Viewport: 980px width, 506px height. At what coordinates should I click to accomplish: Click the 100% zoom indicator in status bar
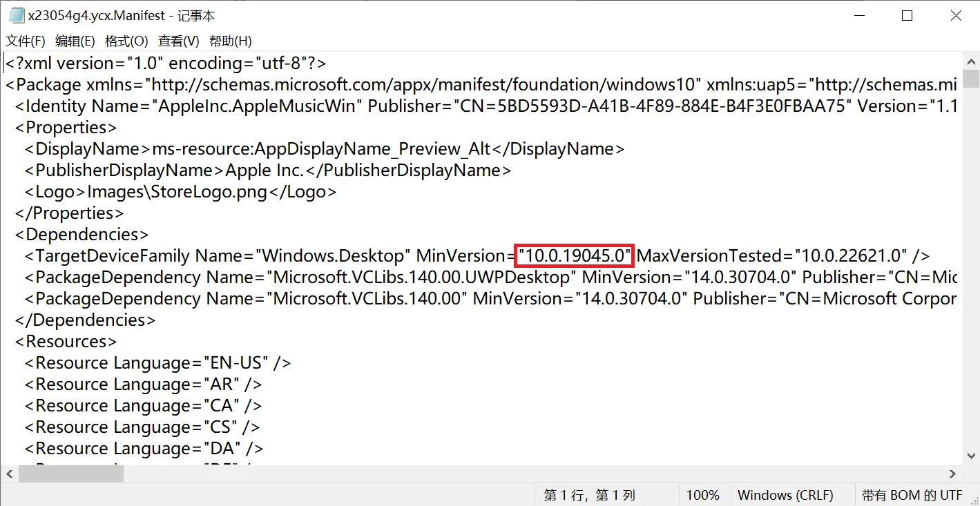tap(702, 495)
